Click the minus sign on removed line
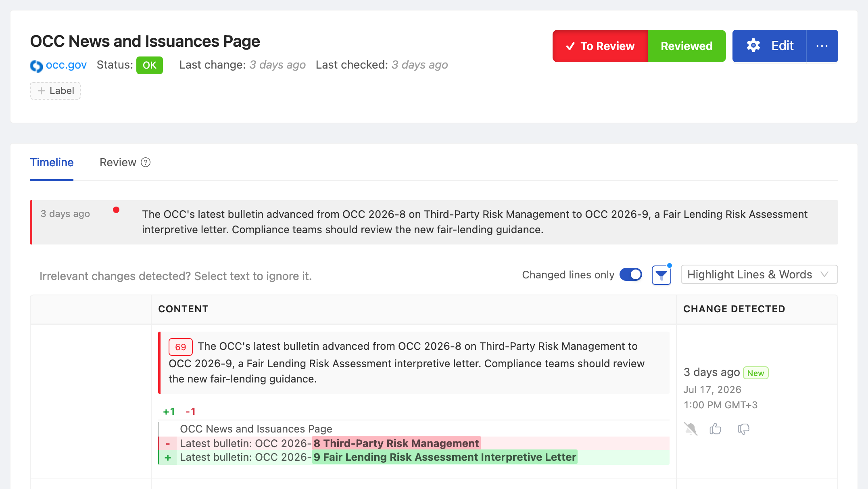The width and height of the screenshot is (868, 489). coord(168,443)
